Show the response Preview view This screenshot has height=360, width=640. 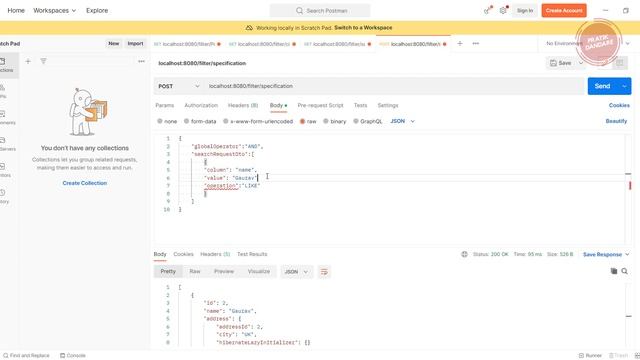[x=224, y=271]
